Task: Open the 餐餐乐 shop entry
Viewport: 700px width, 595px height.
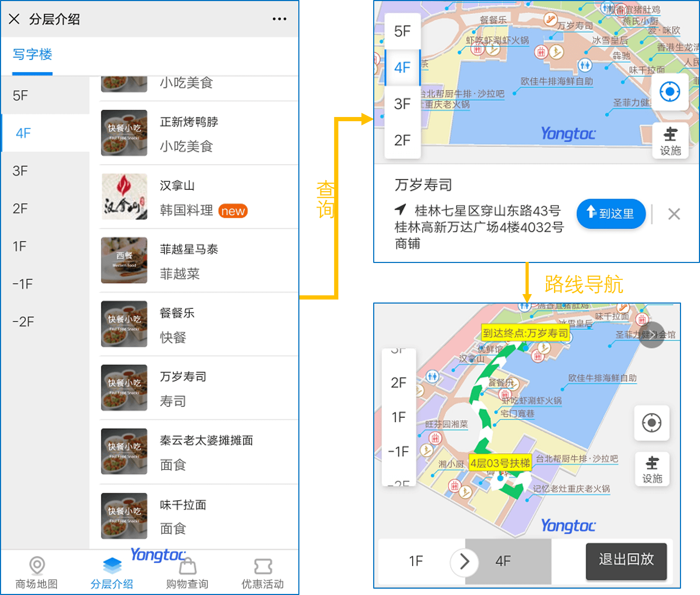Action: pos(199,325)
